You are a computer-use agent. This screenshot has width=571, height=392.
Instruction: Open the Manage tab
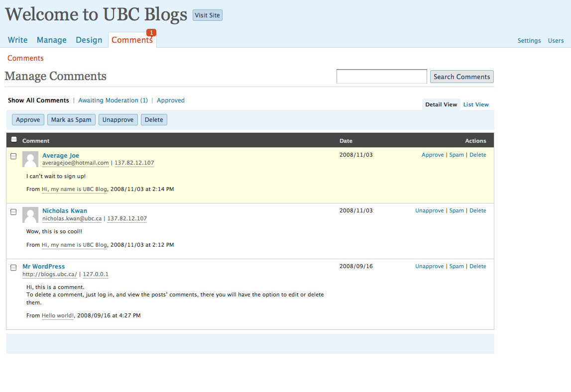click(52, 40)
